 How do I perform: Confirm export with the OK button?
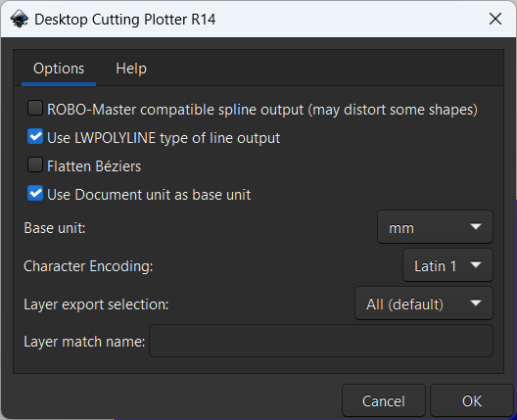[472, 400]
